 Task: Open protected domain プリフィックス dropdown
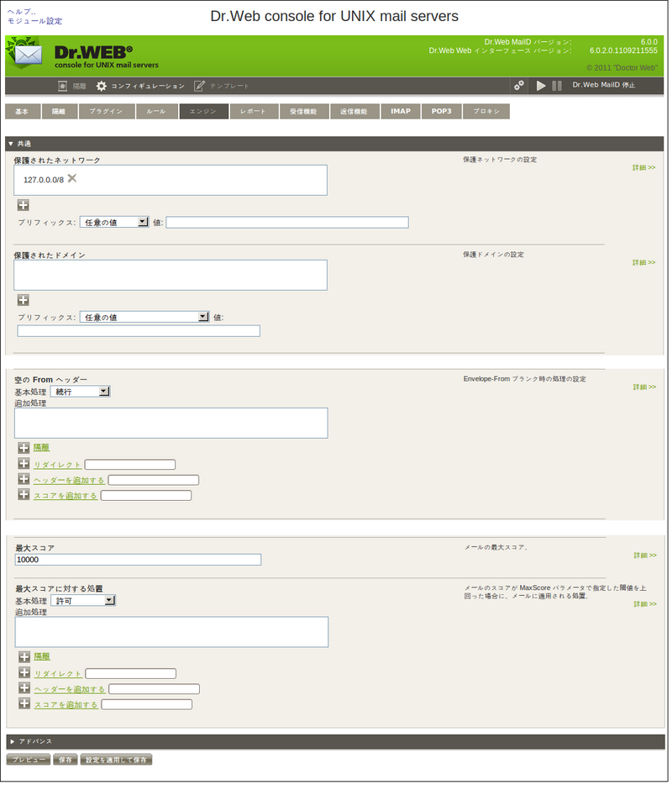point(144,317)
